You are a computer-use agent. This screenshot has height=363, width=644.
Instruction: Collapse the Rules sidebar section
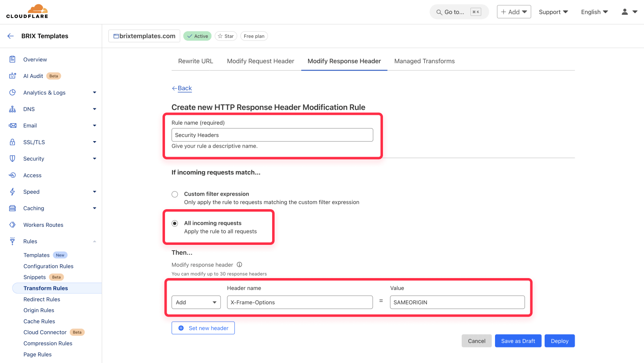(x=94, y=241)
